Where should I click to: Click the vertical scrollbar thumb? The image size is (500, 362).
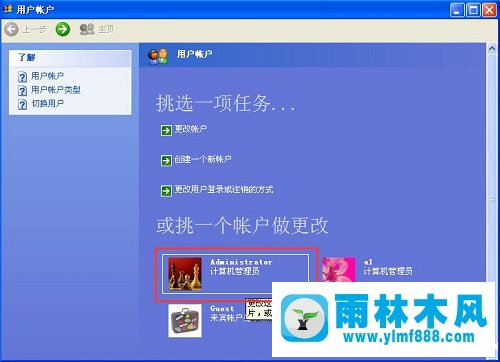[492, 200]
